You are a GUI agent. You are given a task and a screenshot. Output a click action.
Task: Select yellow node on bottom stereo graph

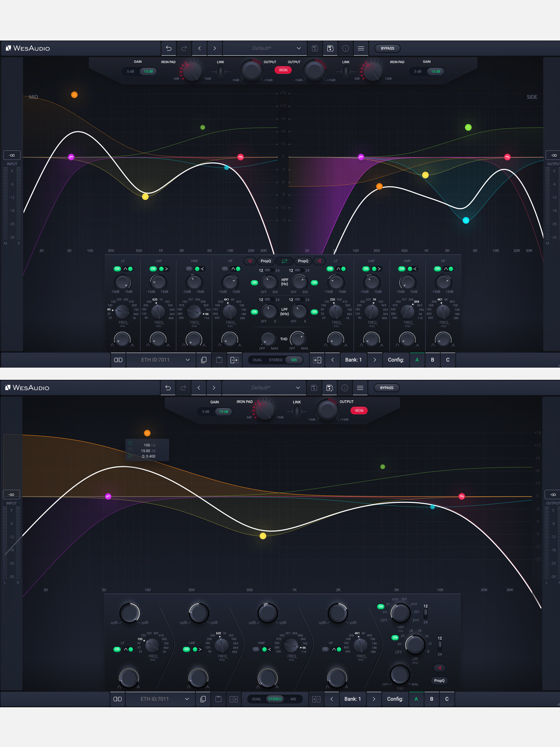click(x=263, y=536)
